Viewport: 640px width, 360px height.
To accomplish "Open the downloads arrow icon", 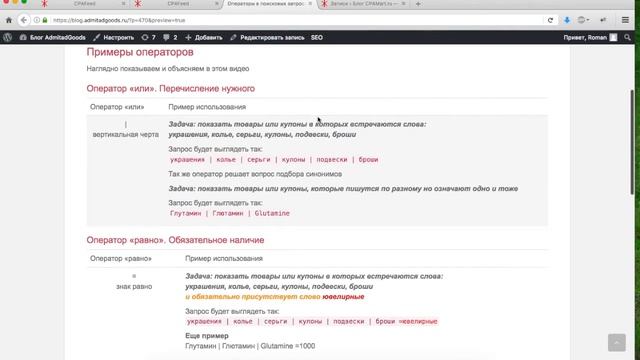I will [567, 20].
